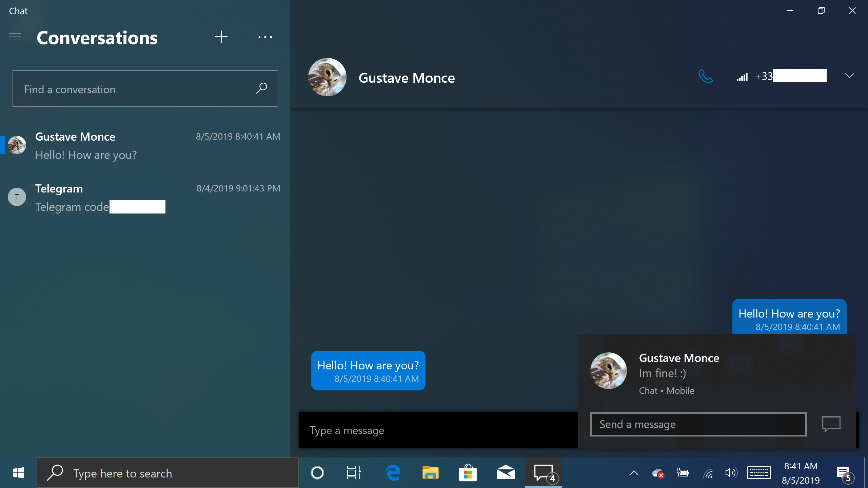
Task: Click Gustave Monce name in toast notification
Action: [679, 358]
